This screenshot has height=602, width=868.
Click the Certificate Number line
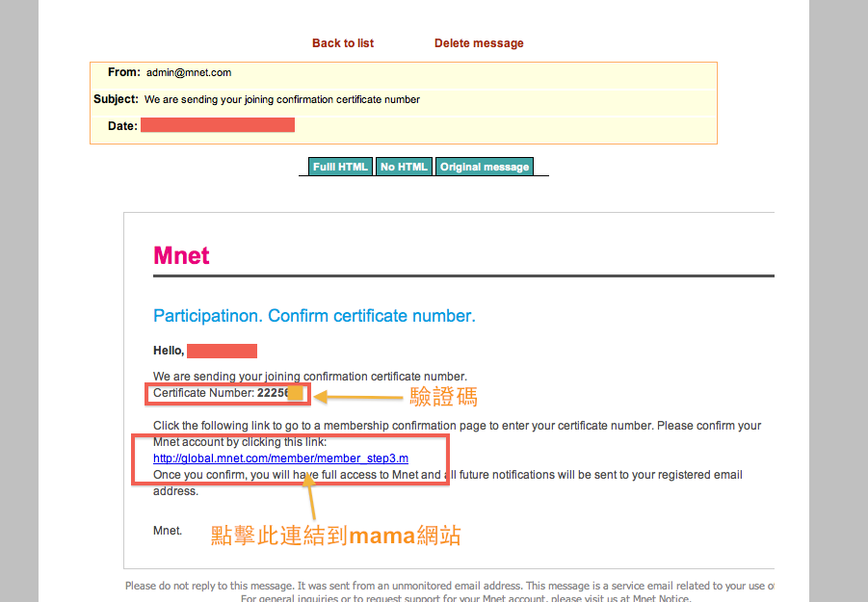pyautogui.click(x=227, y=393)
